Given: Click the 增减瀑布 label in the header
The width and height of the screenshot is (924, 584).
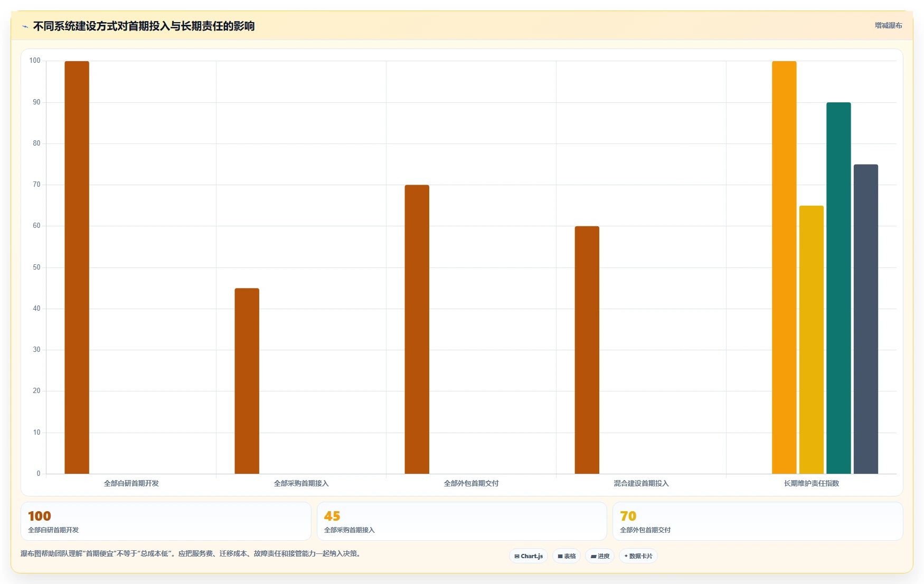Looking at the screenshot, I should (x=888, y=25).
